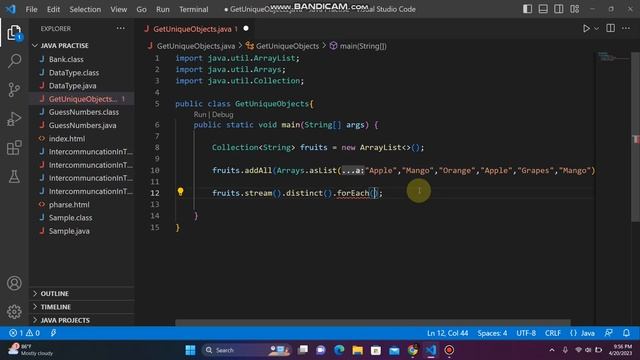Viewport: 640px width, 360px height.
Task: Open the Selection menu
Action: pyautogui.click(x=85, y=9)
